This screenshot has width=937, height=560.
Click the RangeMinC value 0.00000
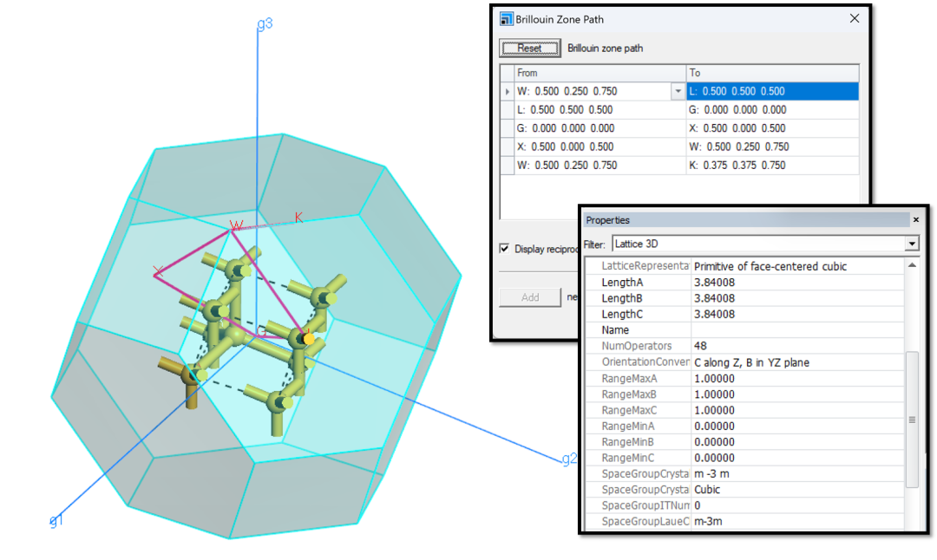pyautogui.click(x=798, y=458)
